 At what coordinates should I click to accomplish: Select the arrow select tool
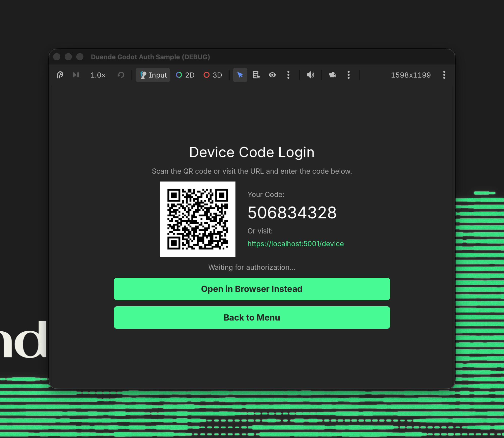coord(240,75)
